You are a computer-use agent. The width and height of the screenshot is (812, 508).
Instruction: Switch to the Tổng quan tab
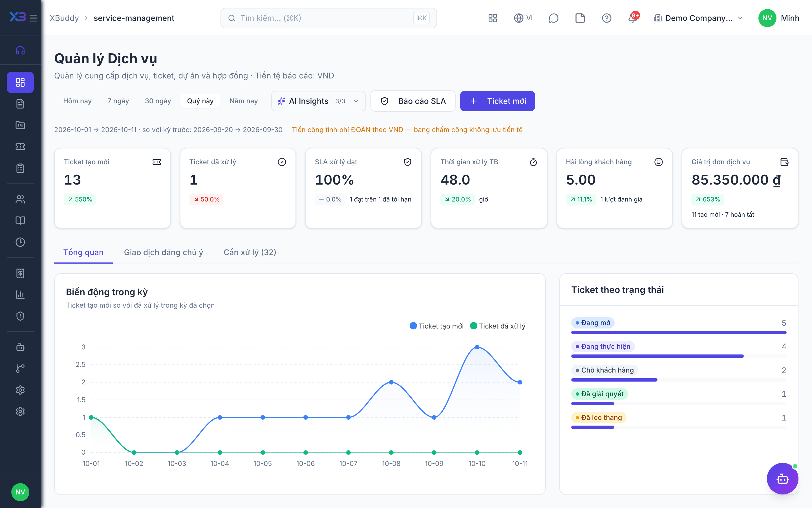[83, 252]
